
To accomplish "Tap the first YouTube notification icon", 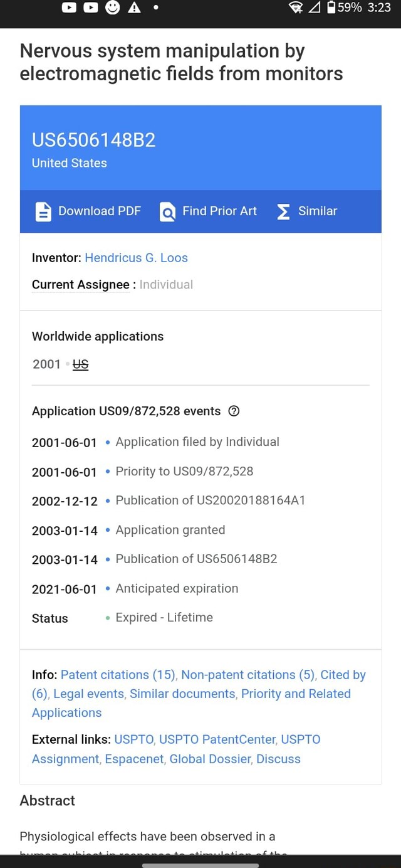I will [69, 8].
